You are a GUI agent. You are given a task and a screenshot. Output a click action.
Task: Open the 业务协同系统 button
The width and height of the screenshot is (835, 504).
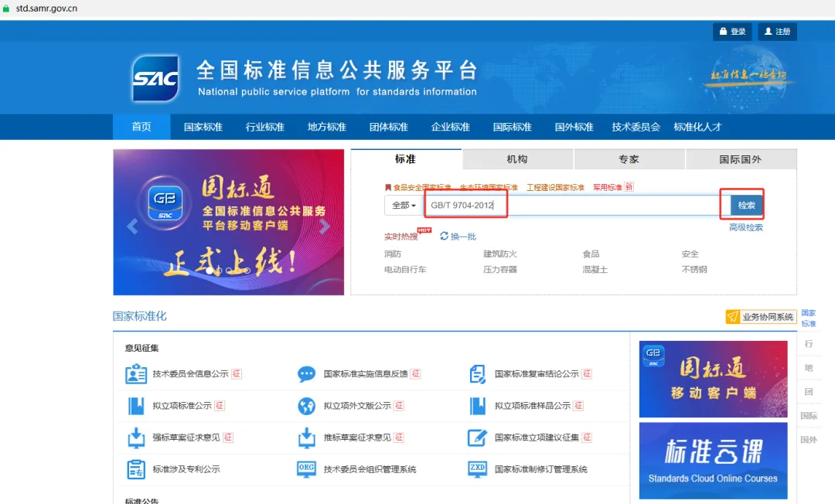(x=761, y=317)
